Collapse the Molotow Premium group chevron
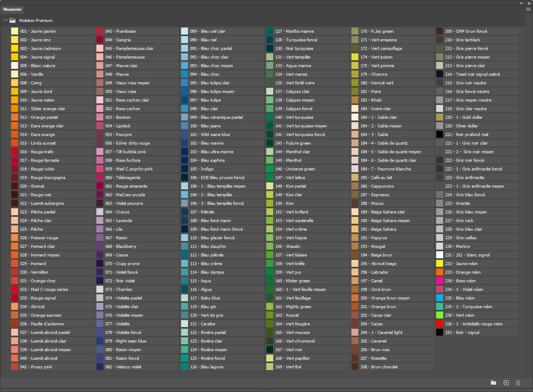 5,20
